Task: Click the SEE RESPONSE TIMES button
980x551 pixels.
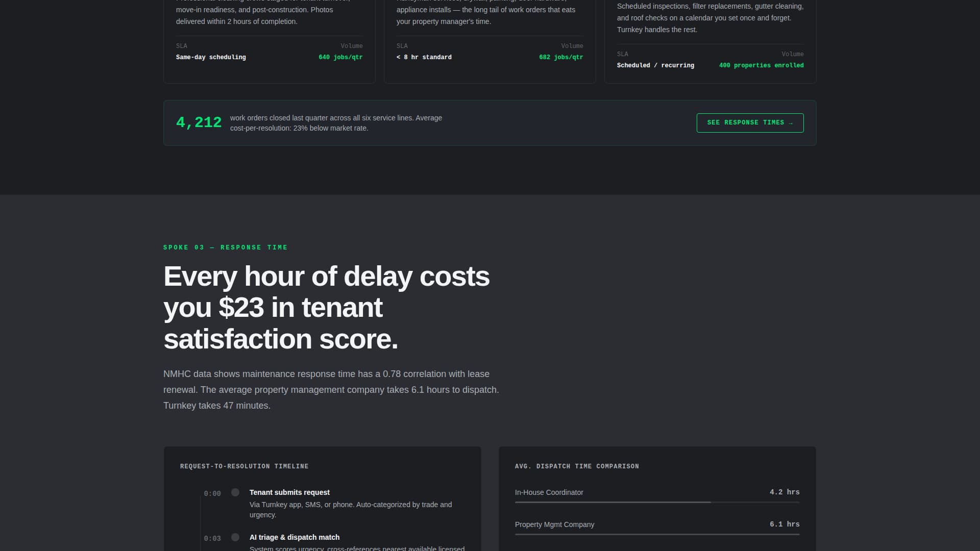Action: tap(750, 123)
